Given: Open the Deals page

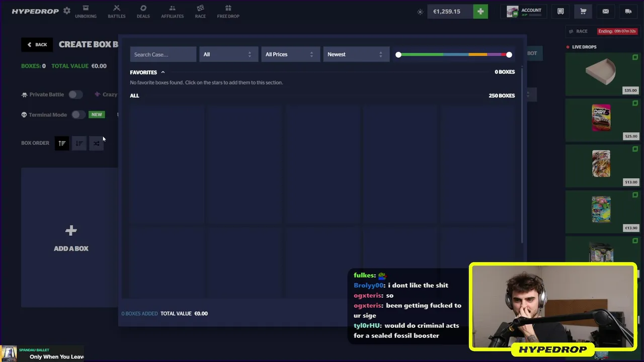Looking at the screenshot, I should point(143,12).
